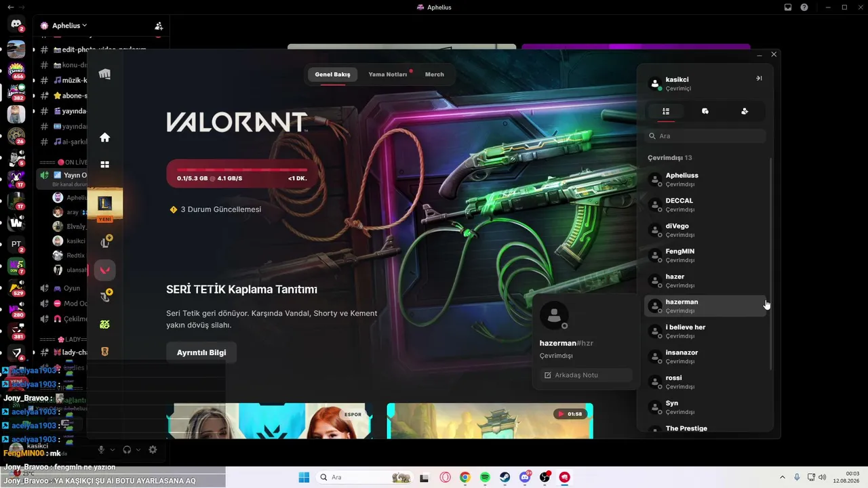Open the ESPOR news card
The height and width of the screenshot is (488, 868).
tap(270, 421)
